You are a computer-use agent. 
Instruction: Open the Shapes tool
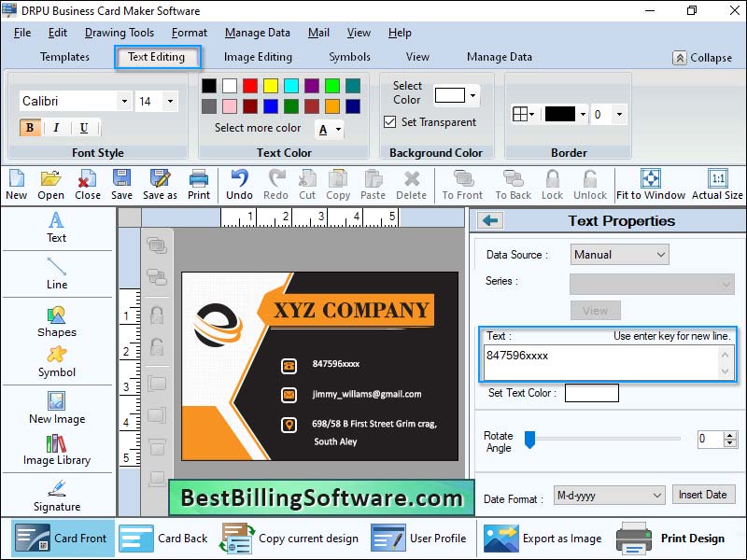57,322
